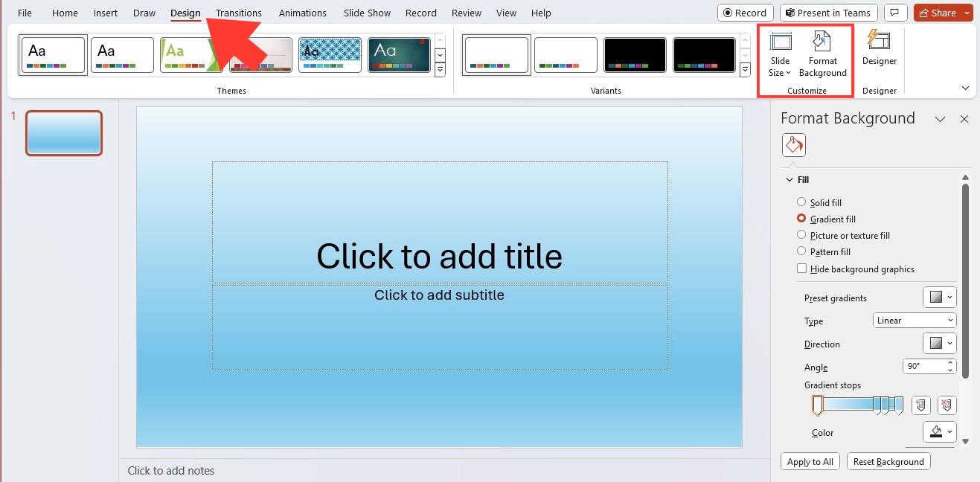This screenshot has height=482, width=980.
Task: Switch to the Draw tab
Action: tap(144, 13)
